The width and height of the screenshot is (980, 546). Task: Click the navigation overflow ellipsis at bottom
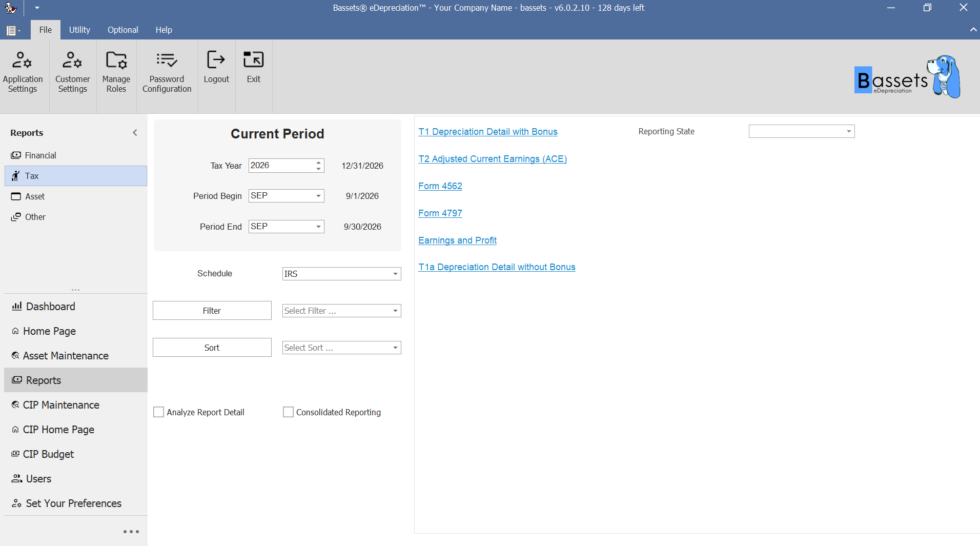(131, 532)
